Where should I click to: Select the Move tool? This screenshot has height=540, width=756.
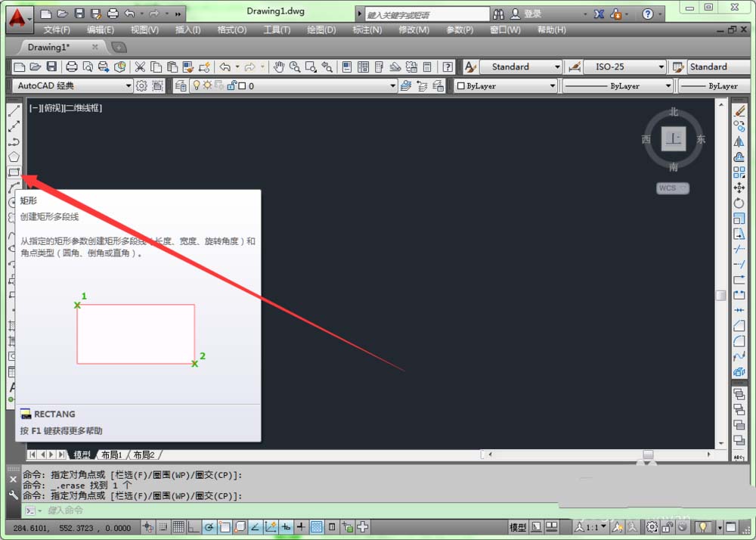tap(739, 188)
